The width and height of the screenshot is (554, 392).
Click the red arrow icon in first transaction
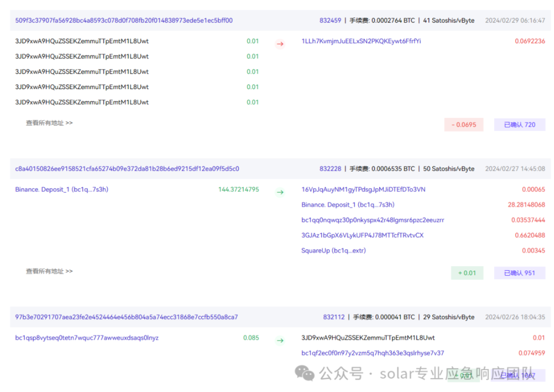coord(280,45)
